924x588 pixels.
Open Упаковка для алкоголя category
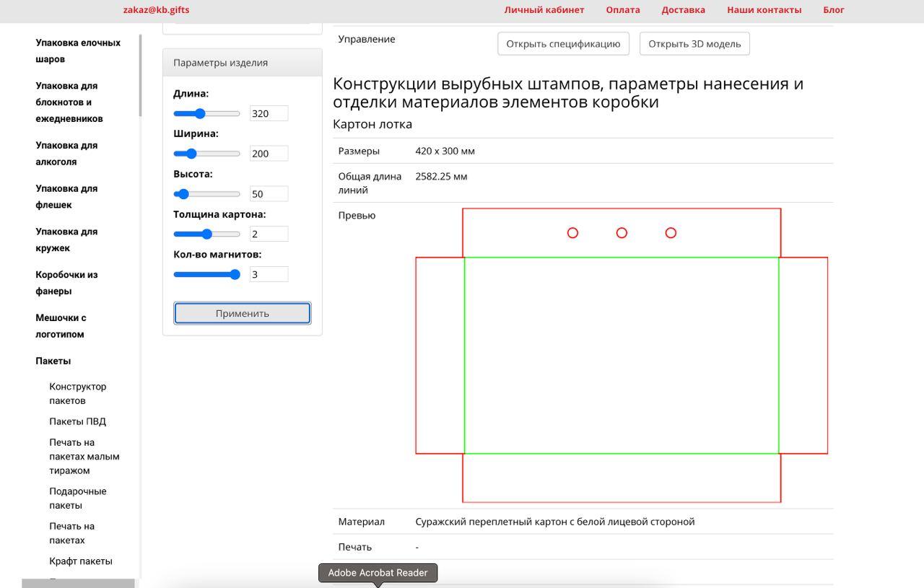coord(66,154)
